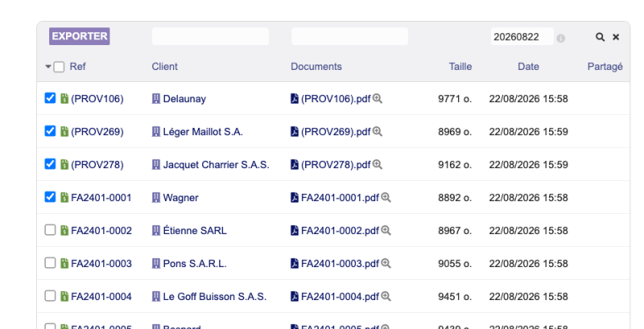This screenshot has height=329, width=644.
Task: Open invoice reference FA2401-0002
Action: (x=101, y=231)
